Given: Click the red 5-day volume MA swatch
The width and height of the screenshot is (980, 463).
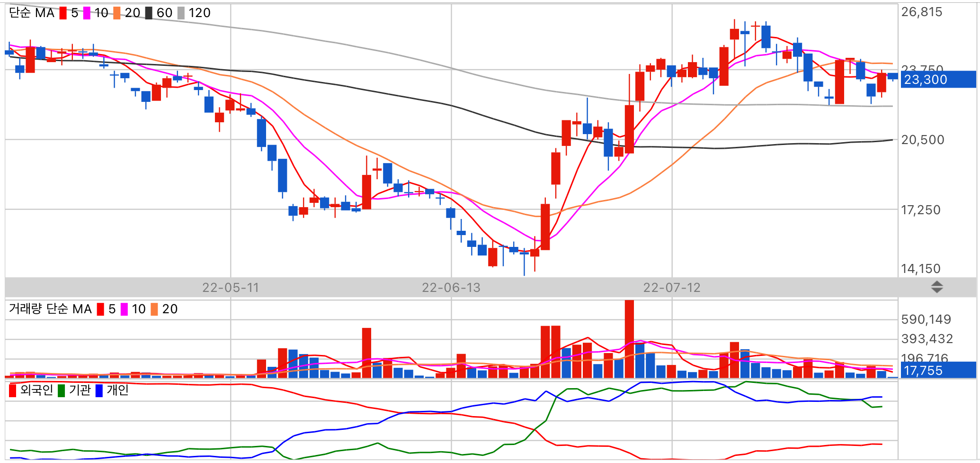Looking at the screenshot, I should click(x=100, y=309).
